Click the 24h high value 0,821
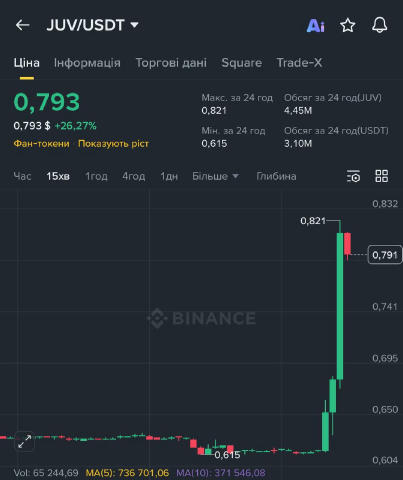The image size is (403, 480). tap(214, 111)
